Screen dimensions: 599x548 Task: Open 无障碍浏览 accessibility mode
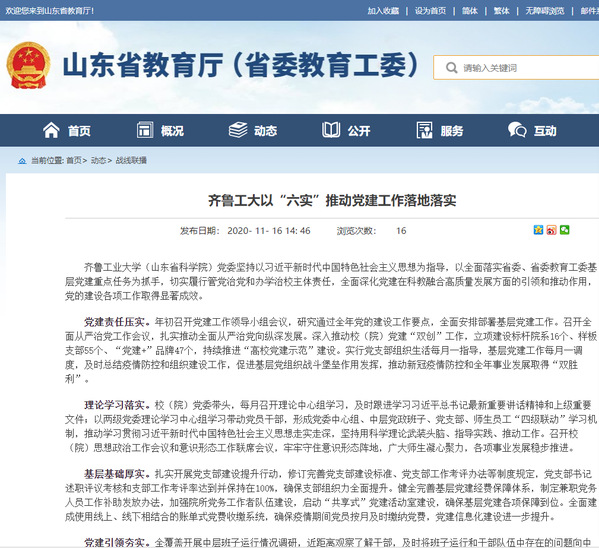pos(545,11)
